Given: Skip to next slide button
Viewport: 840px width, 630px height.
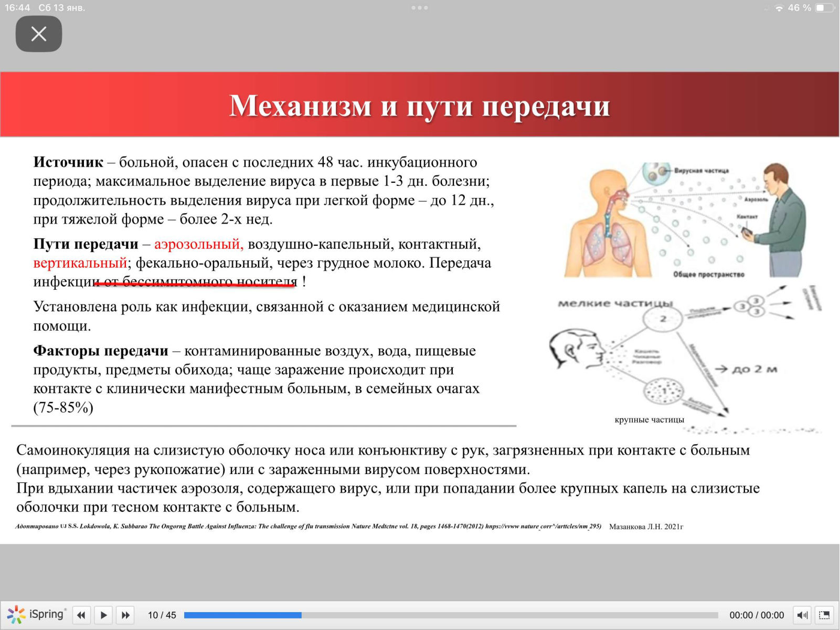Looking at the screenshot, I should click(125, 615).
